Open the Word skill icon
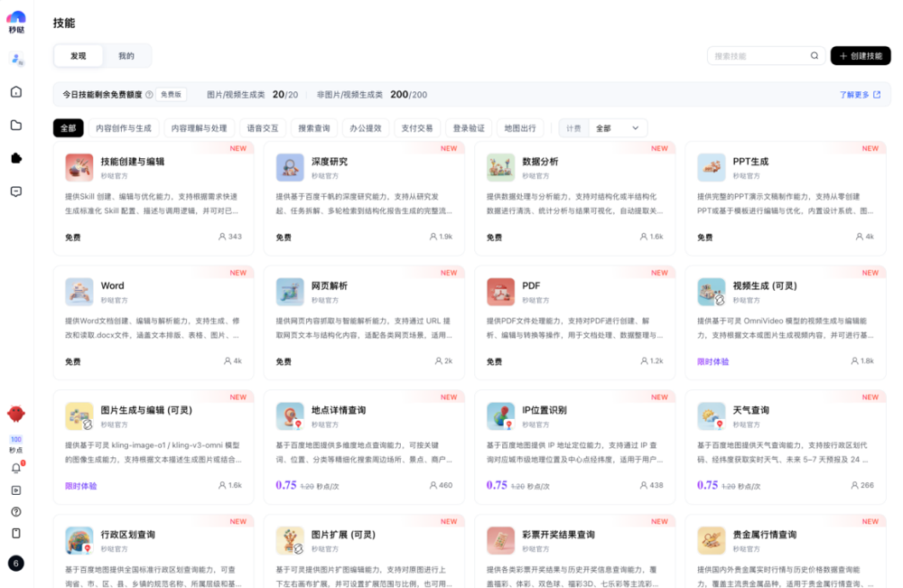The image size is (903, 588). coord(79,292)
